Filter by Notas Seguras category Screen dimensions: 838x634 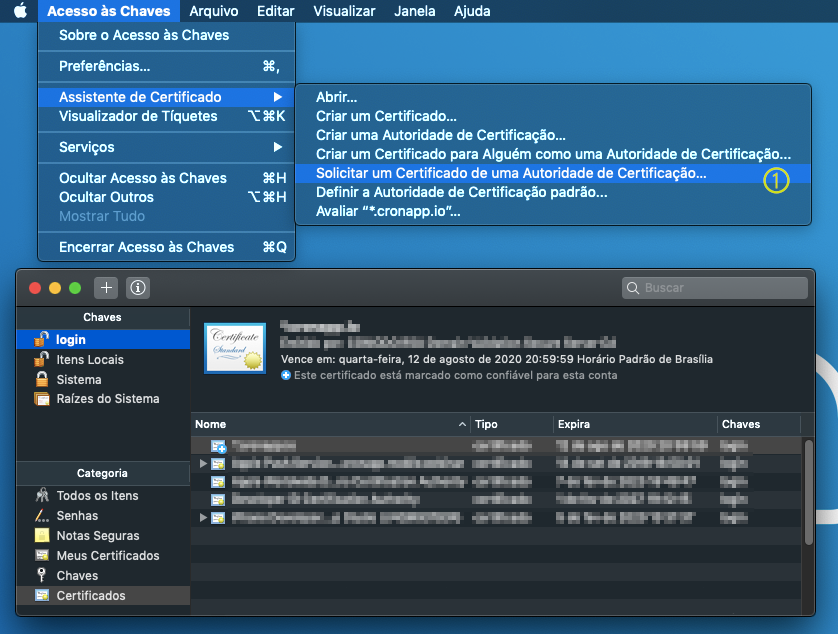[x=104, y=536]
